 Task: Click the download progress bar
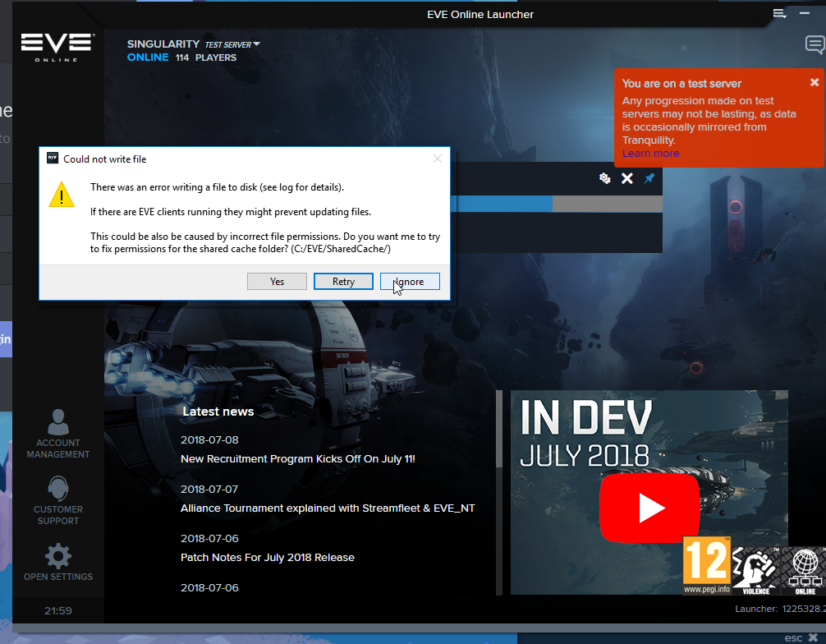[x=557, y=204]
